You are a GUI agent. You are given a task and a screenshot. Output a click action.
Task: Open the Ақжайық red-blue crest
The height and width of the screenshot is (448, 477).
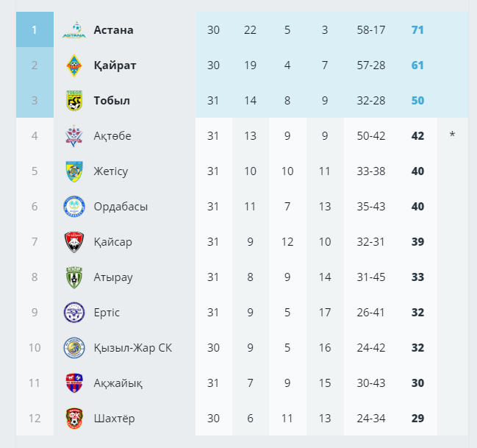tap(74, 383)
